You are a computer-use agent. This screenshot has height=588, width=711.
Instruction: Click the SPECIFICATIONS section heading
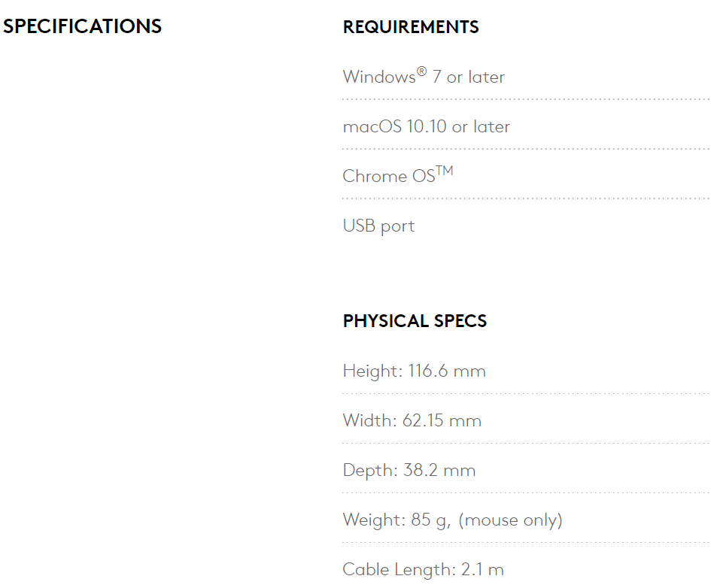tap(82, 26)
